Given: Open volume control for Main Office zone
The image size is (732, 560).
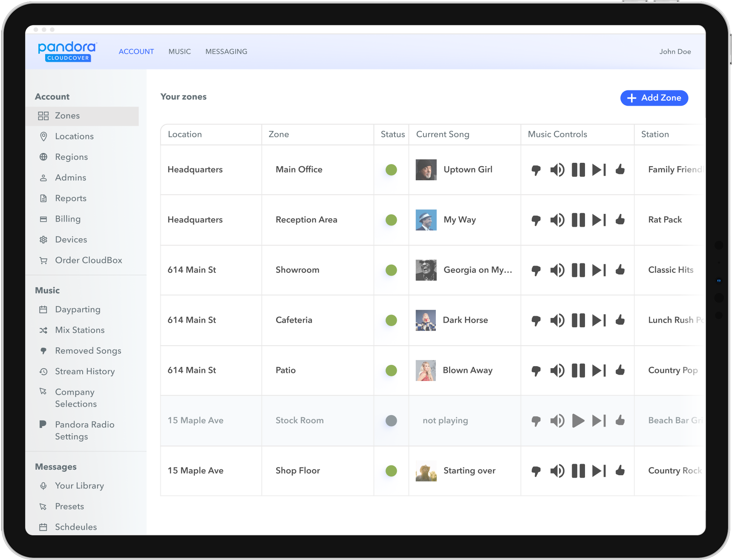Looking at the screenshot, I should (557, 170).
